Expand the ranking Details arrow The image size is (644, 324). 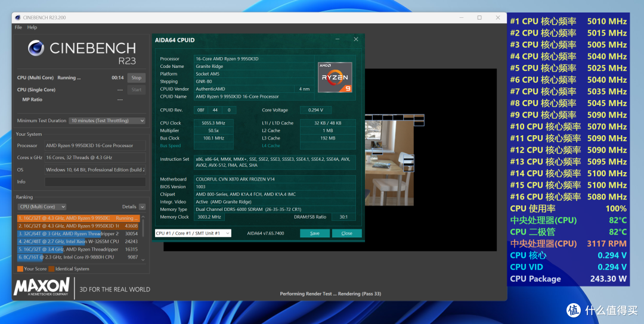[x=142, y=207]
